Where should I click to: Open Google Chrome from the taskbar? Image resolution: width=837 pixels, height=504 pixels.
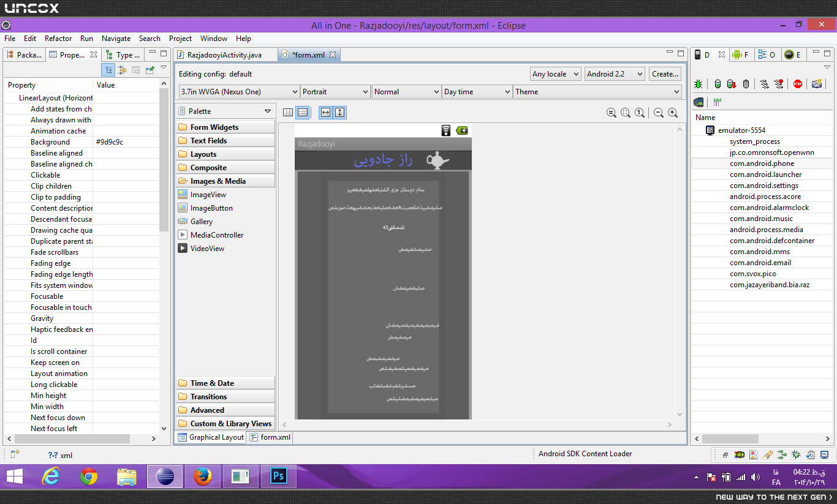pyautogui.click(x=89, y=476)
